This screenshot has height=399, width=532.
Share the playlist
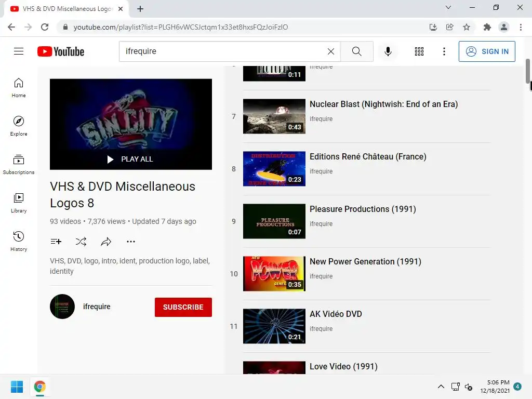tap(106, 242)
